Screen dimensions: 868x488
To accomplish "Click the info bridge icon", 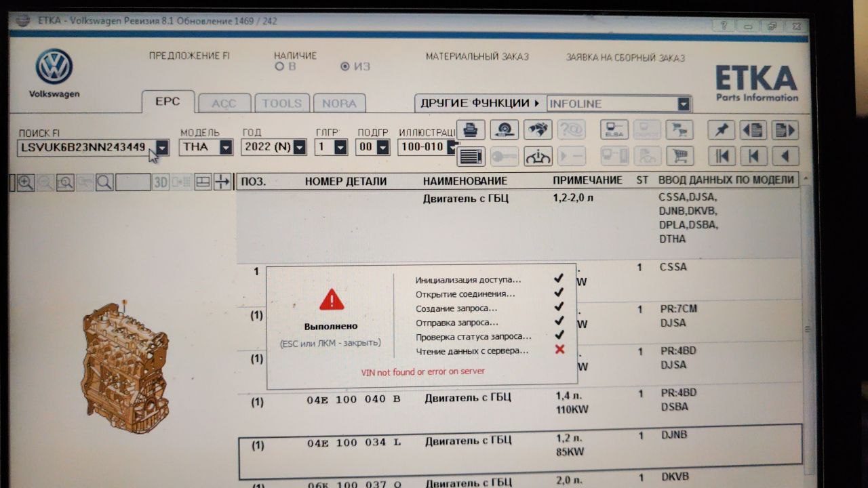I will click(537, 157).
